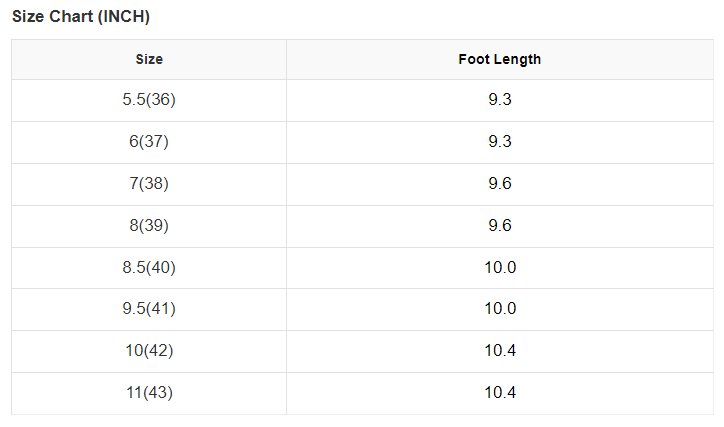Click the 10.0 value in the 9.5(41) row
The width and height of the screenshot is (724, 427).
click(x=500, y=309)
